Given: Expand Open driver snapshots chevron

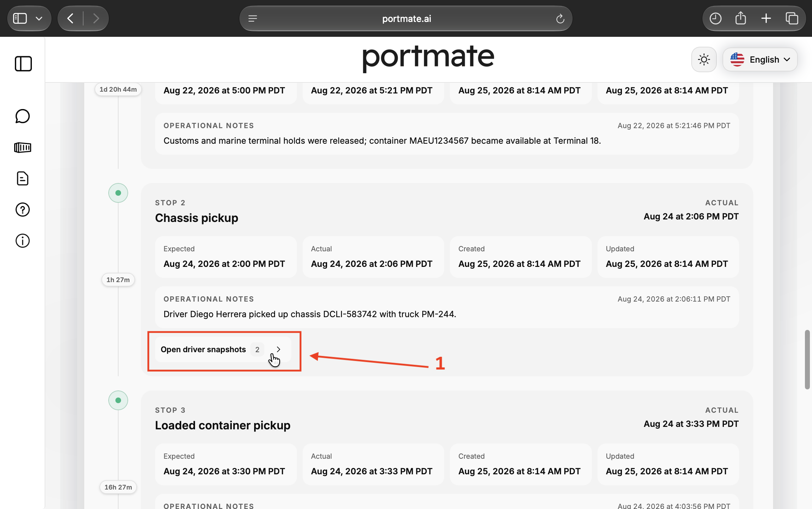Looking at the screenshot, I should click(279, 349).
